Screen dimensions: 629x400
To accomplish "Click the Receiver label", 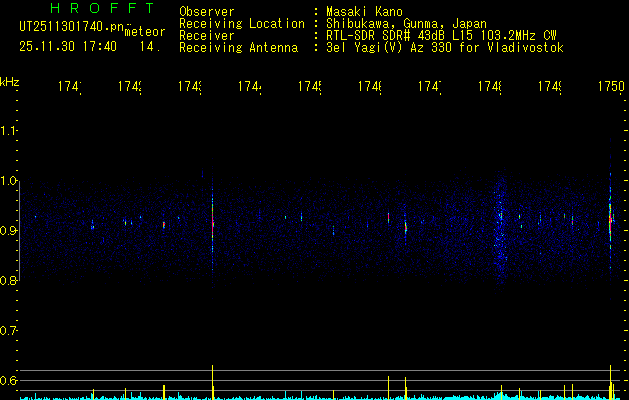I will click(207, 36).
